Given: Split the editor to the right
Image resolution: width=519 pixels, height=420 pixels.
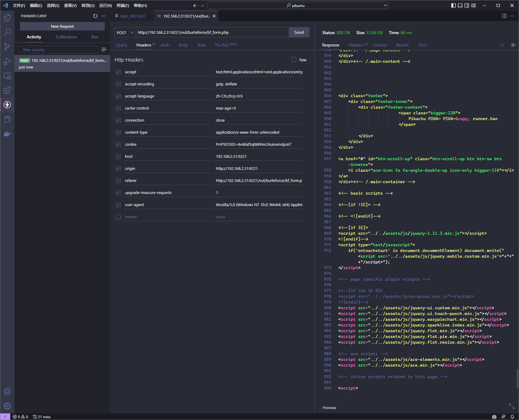Looking at the screenshot, I should 504,16.
